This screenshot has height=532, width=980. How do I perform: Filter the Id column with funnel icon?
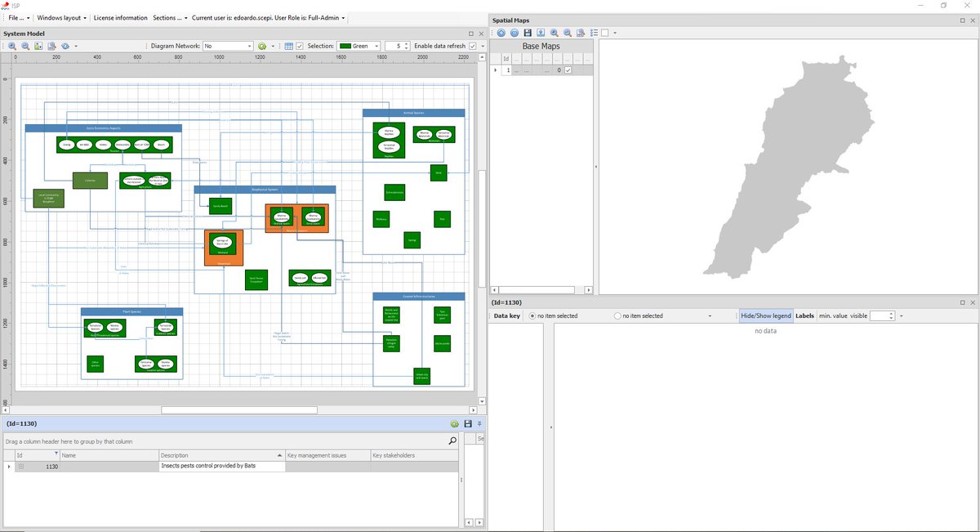(x=56, y=453)
